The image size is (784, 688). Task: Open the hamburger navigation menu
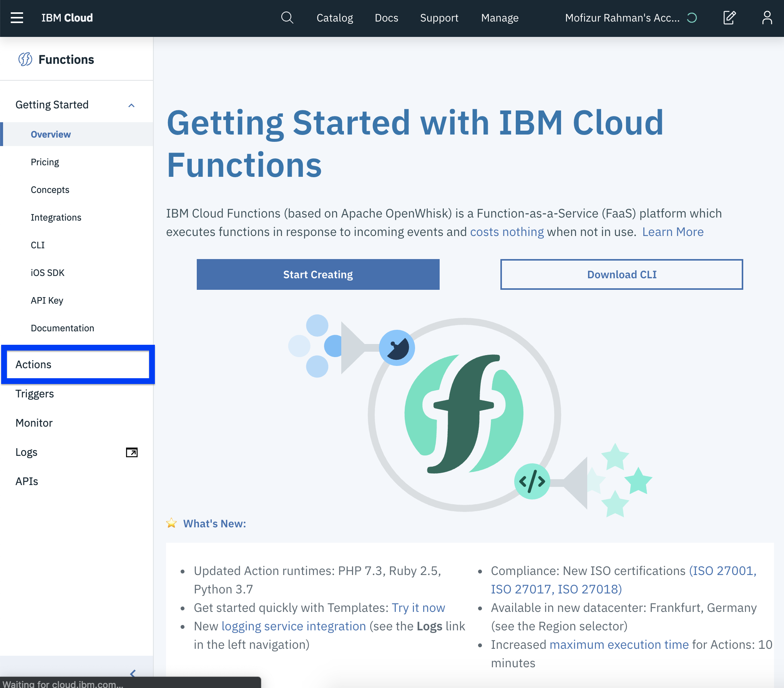(17, 18)
